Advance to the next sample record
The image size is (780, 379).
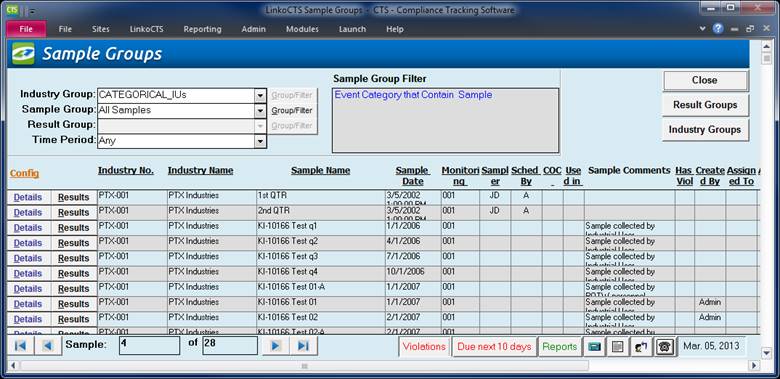276,346
